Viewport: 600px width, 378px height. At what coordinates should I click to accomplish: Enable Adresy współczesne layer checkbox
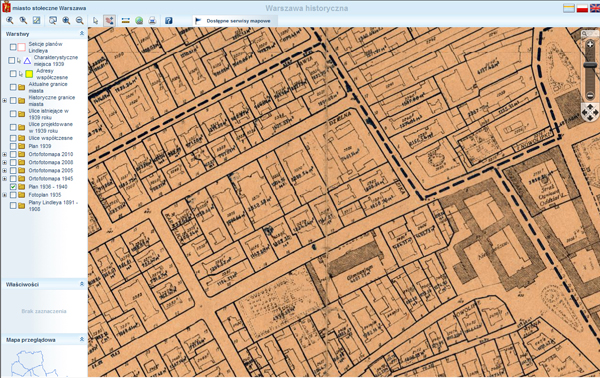pos(13,74)
